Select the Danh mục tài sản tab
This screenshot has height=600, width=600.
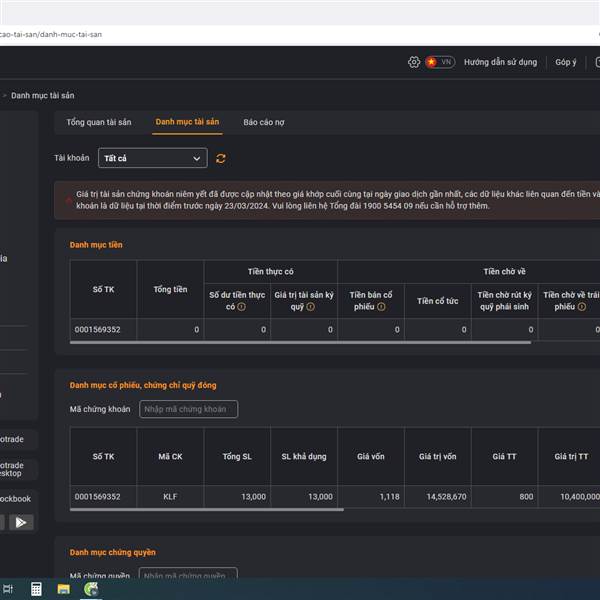(x=187, y=122)
